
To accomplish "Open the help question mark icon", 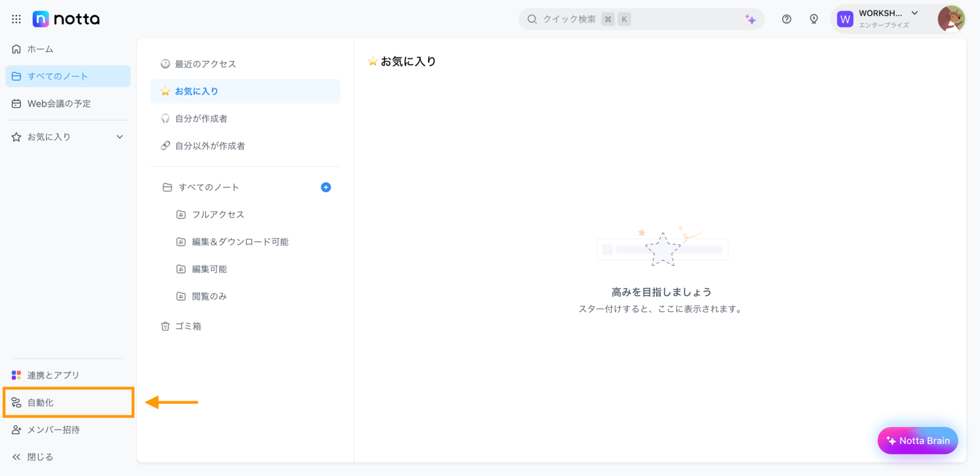I will pyautogui.click(x=786, y=19).
